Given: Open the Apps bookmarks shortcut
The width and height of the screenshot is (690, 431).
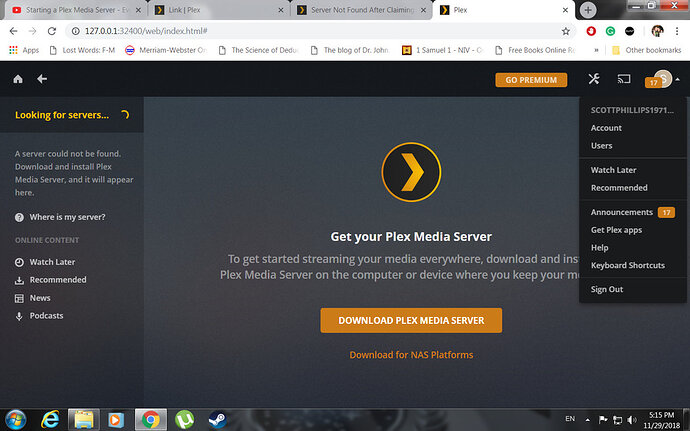Looking at the screenshot, I should click(25, 50).
